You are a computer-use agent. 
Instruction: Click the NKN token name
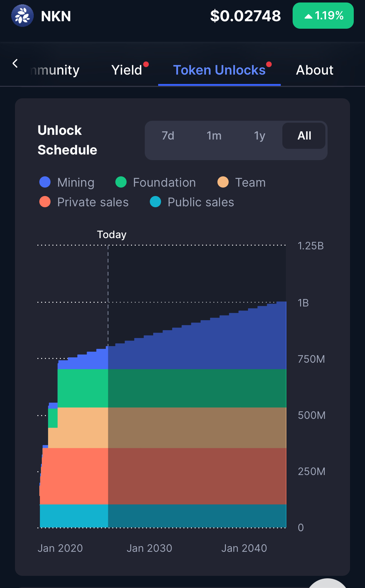point(56,16)
